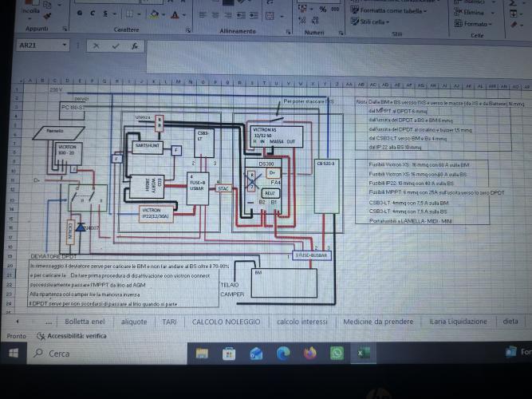Toggle italic formatting button
Screen dimensions: 532x399
tap(93, 14)
